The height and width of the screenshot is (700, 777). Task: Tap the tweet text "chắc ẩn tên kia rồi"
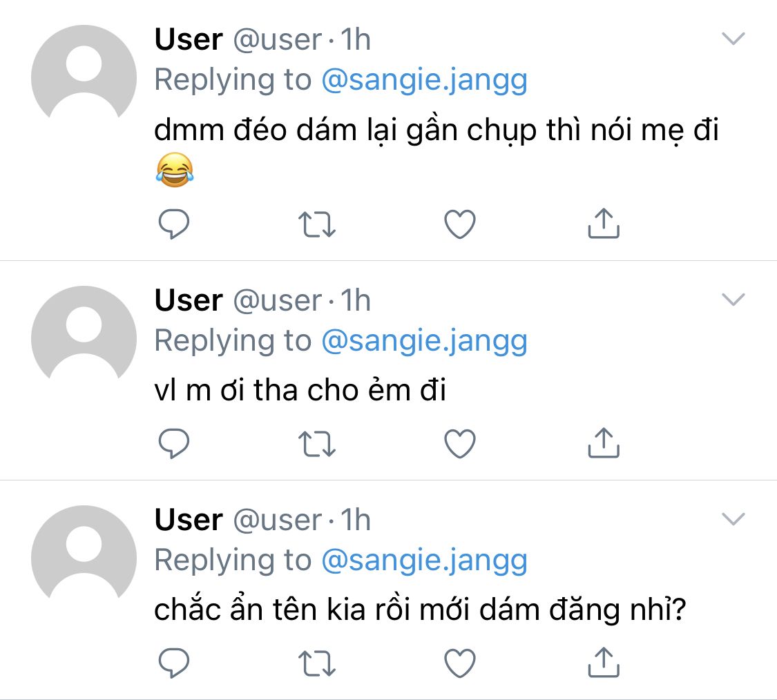tap(419, 611)
